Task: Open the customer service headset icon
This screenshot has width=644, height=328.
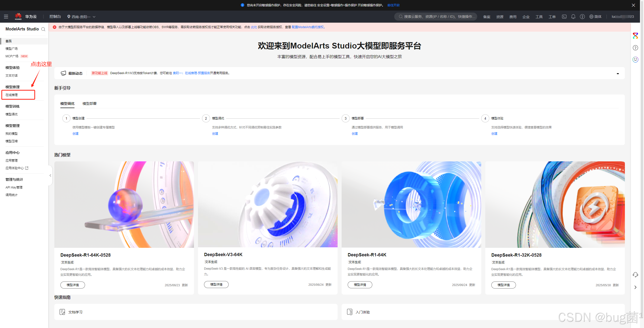Action: click(x=635, y=275)
